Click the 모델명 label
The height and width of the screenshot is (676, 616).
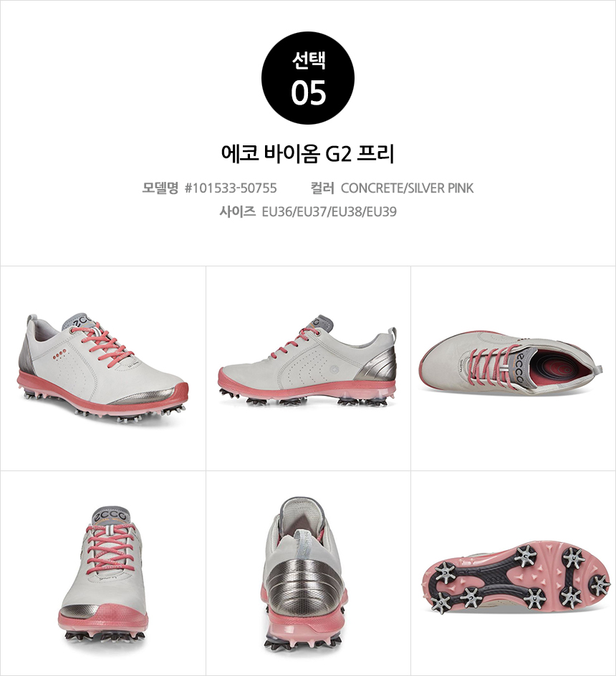(160, 188)
